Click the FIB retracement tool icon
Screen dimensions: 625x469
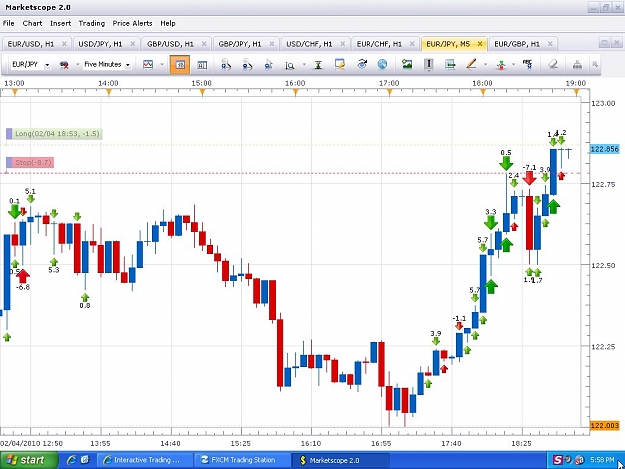(x=527, y=64)
